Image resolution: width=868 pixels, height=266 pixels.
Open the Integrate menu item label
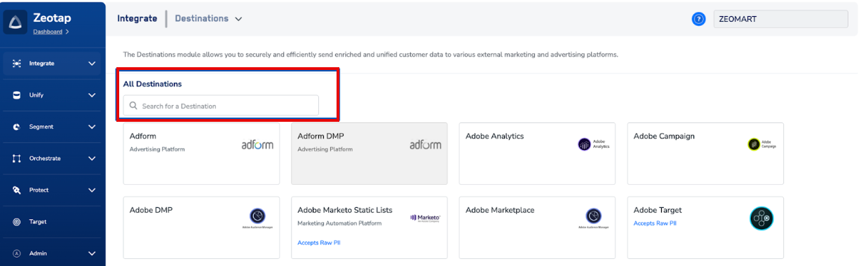pyautogui.click(x=41, y=64)
